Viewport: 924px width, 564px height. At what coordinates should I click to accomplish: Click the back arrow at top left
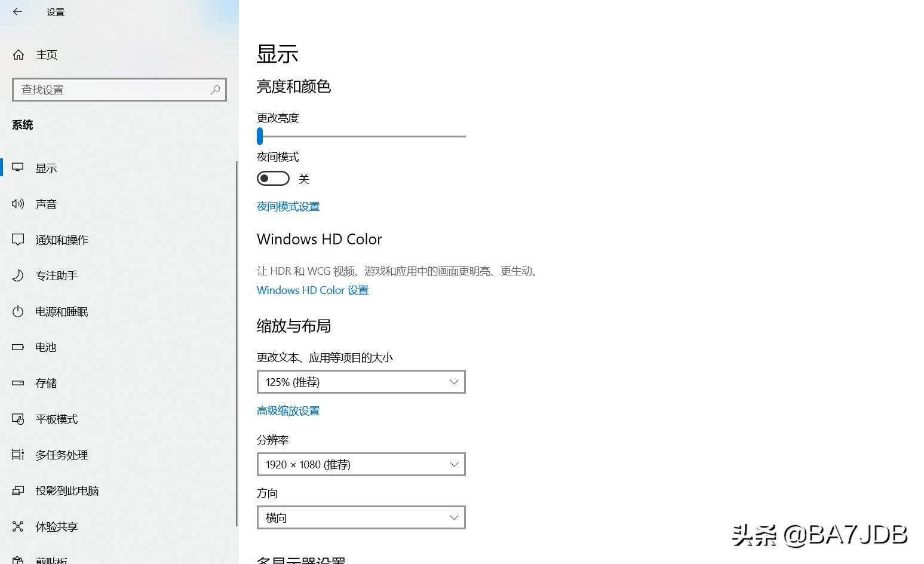coord(17,12)
